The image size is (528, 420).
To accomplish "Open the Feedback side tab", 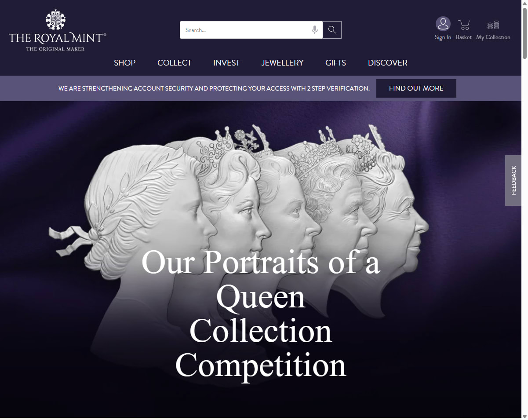I will click(513, 180).
